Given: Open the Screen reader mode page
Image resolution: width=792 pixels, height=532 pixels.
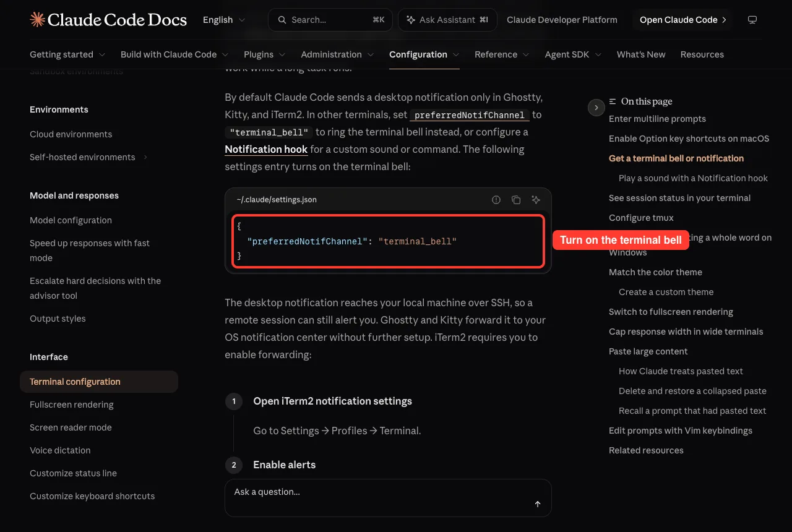Looking at the screenshot, I should (71, 427).
